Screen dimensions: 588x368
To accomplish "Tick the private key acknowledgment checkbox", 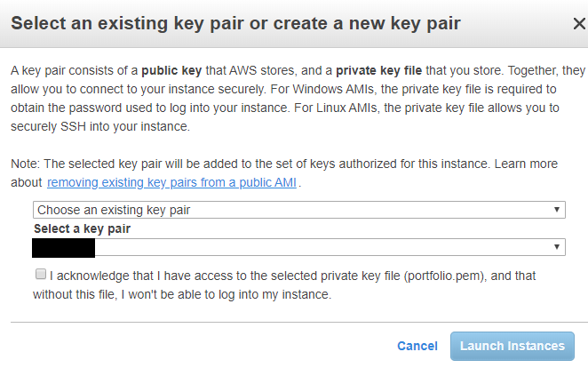I will click(x=40, y=275).
